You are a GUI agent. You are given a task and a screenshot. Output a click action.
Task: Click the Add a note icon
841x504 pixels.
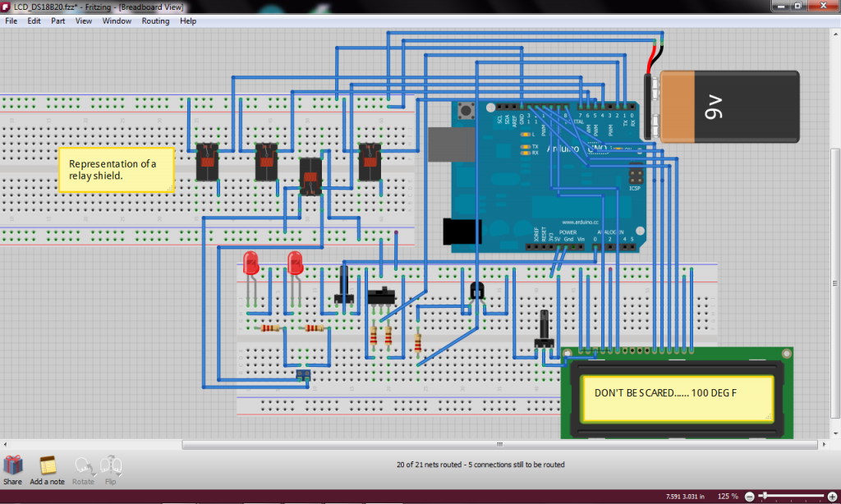click(x=48, y=465)
